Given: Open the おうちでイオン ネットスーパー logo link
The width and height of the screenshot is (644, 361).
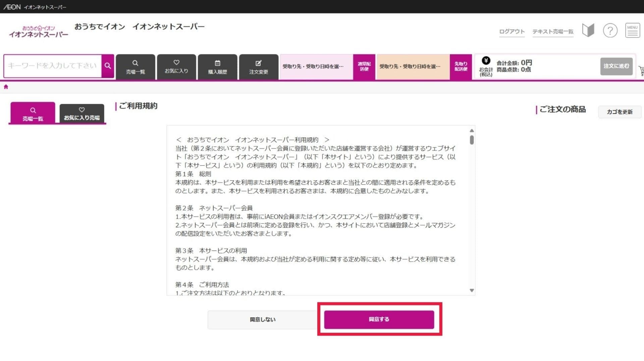Looking at the screenshot, I should pos(38,32).
